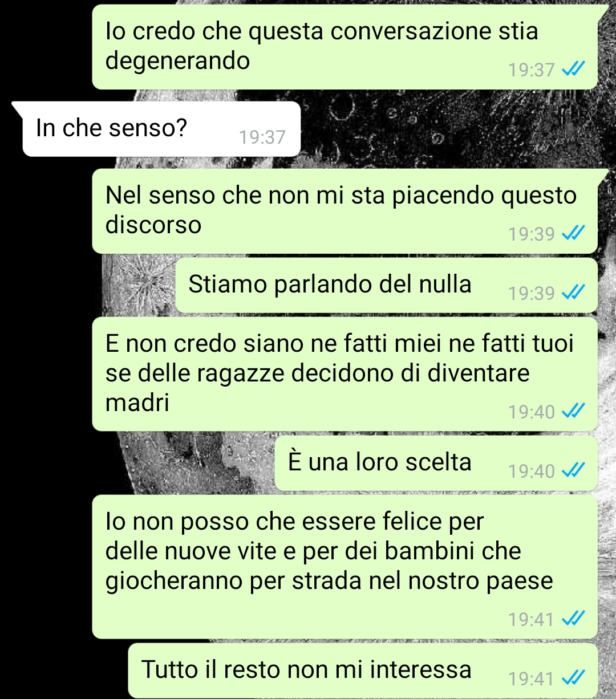Click blue ticks on 'decidono di diventare madri' message
The image size is (616, 699).
click(x=573, y=412)
